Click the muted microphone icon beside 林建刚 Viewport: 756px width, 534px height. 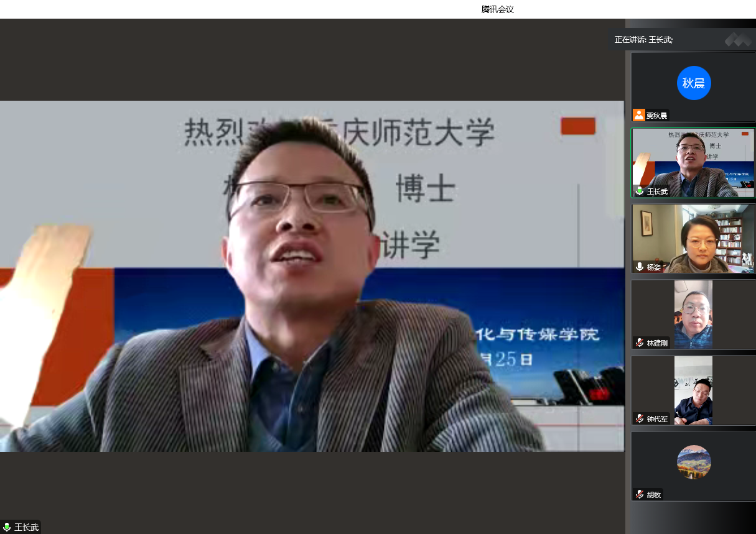[639, 343]
